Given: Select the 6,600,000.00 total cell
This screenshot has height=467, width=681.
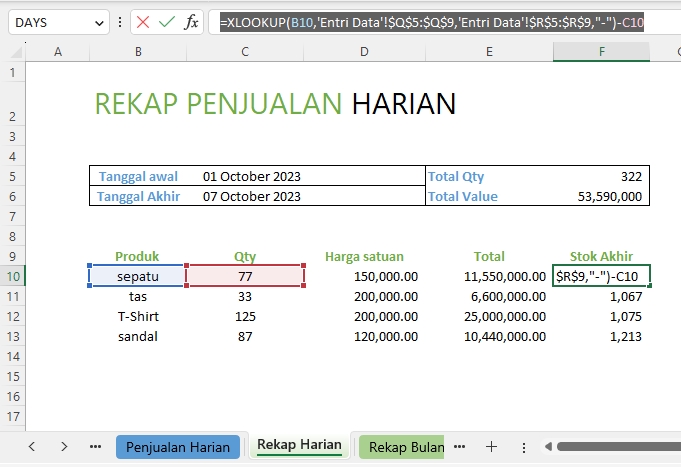Looking at the screenshot, I should [489, 296].
